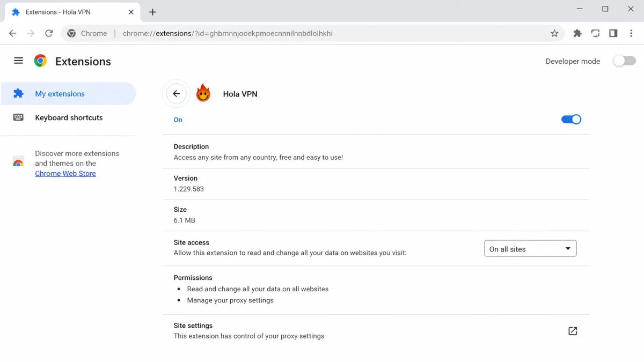Navigate forward in browser history

point(31,33)
